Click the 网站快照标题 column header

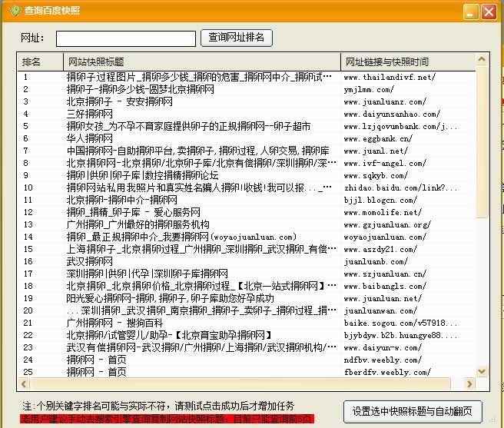point(202,61)
